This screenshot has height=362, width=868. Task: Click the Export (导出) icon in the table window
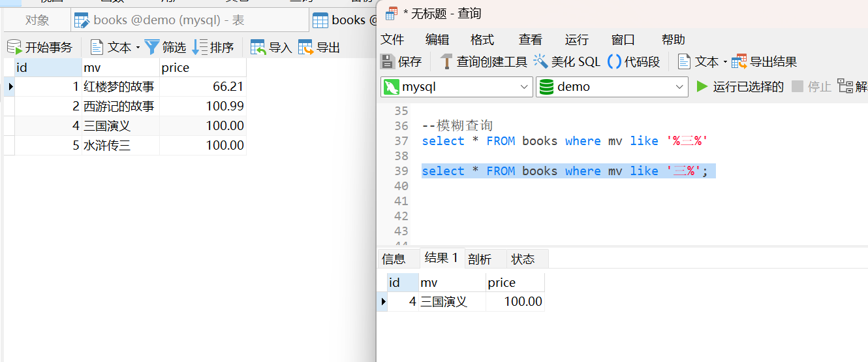click(x=306, y=47)
